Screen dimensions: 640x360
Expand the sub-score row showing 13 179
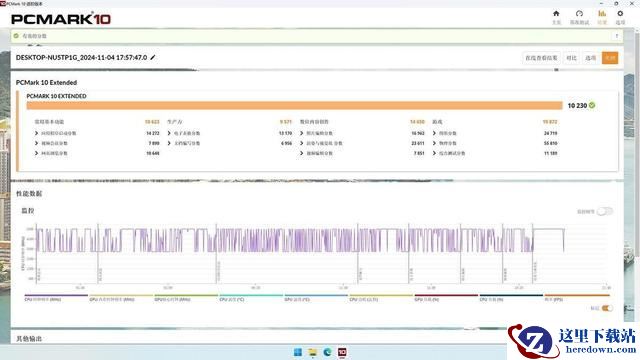click(x=230, y=133)
